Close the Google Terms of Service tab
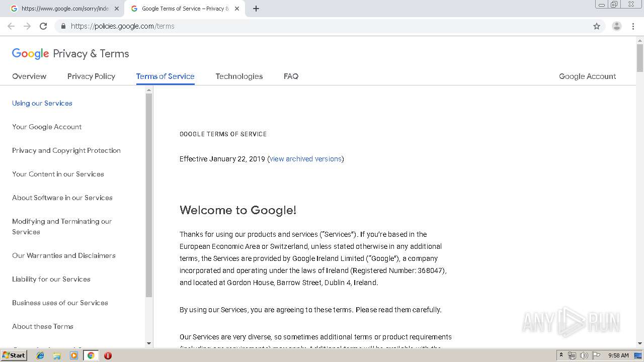The height and width of the screenshot is (362, 644). tap(237, 9)
